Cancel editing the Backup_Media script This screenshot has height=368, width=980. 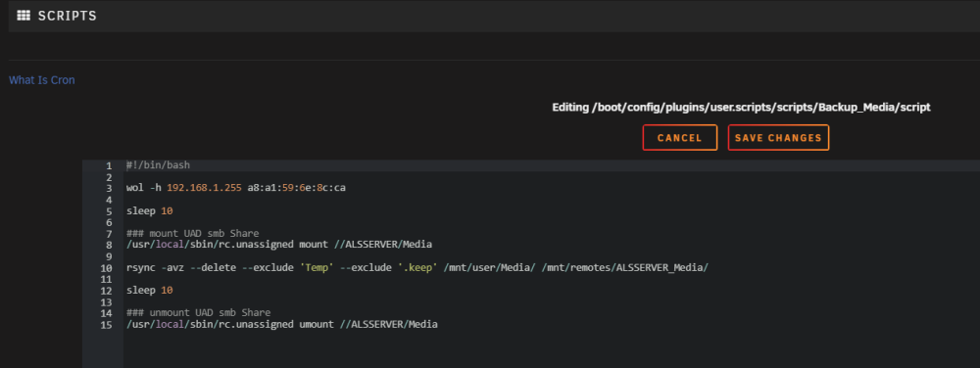679,138
